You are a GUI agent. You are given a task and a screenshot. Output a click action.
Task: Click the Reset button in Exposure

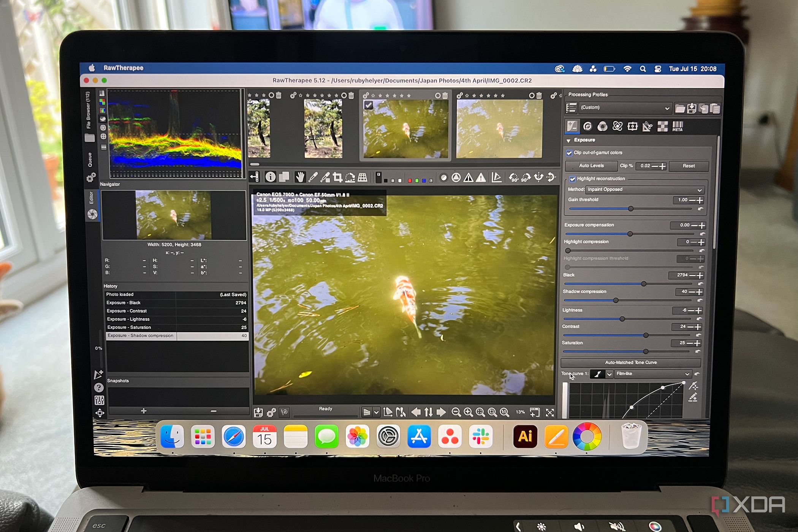689,166
